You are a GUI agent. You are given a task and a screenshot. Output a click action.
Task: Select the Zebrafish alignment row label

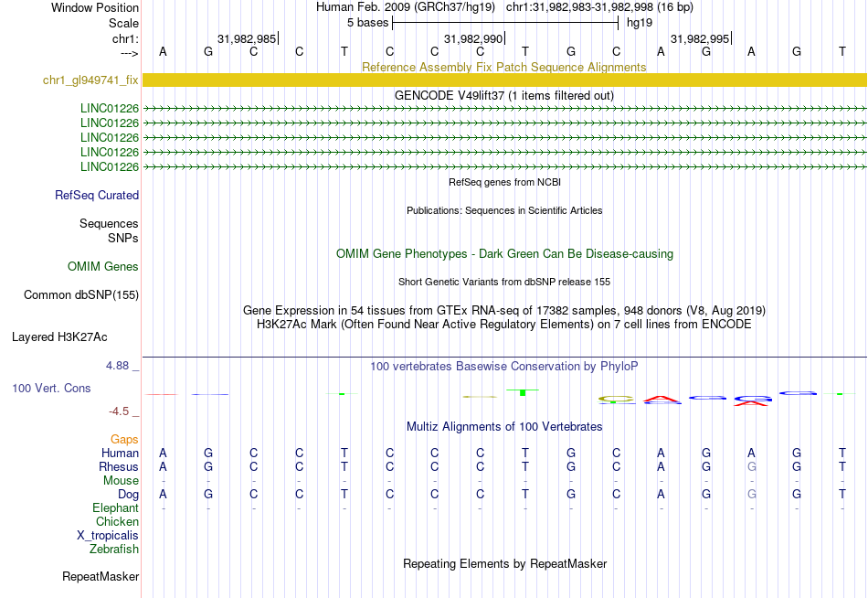pos(114,549)
